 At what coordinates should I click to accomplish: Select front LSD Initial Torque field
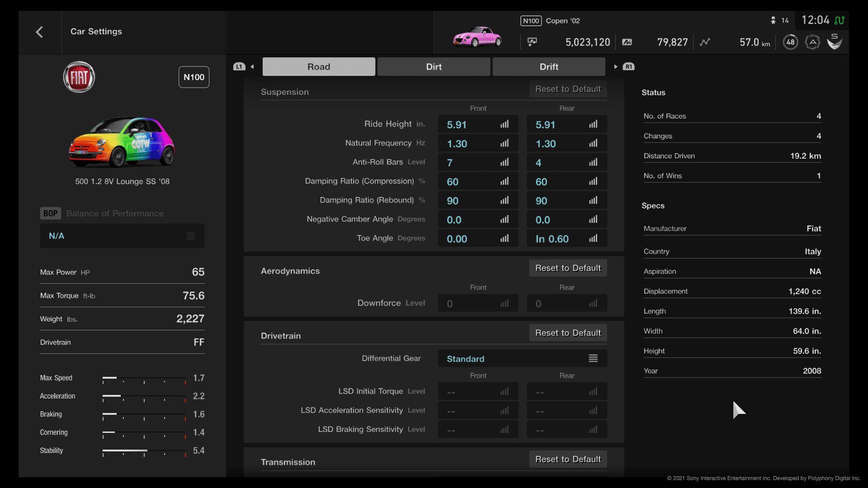tap(478, 391)
